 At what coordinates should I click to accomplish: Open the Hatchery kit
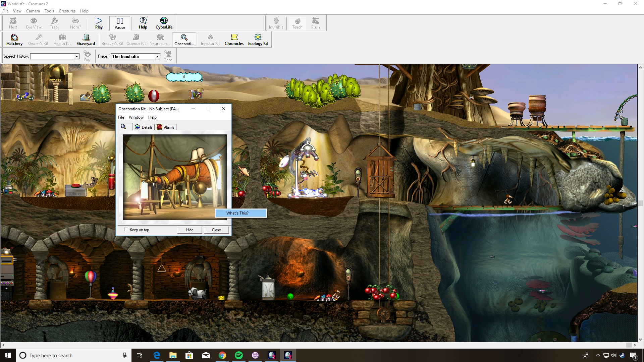point(14,40)
